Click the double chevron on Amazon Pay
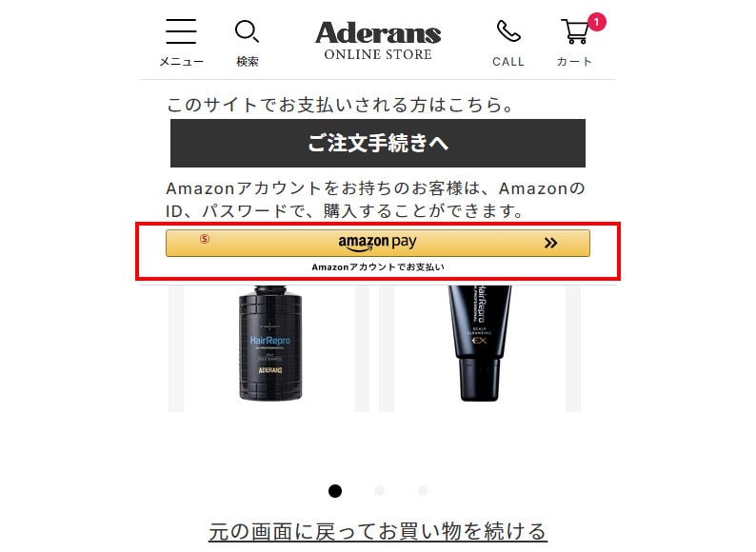Screen dimensions: 756x552 click(550, 243)
